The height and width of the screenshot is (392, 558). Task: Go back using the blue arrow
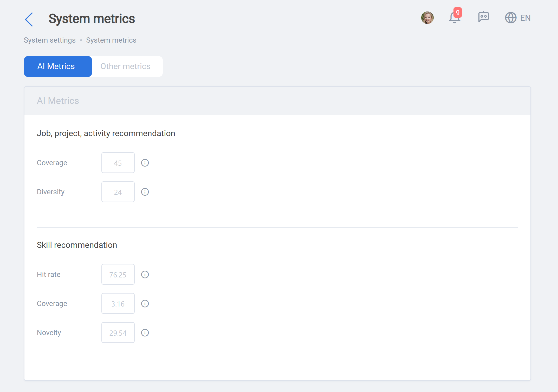(x=29, y=19)
